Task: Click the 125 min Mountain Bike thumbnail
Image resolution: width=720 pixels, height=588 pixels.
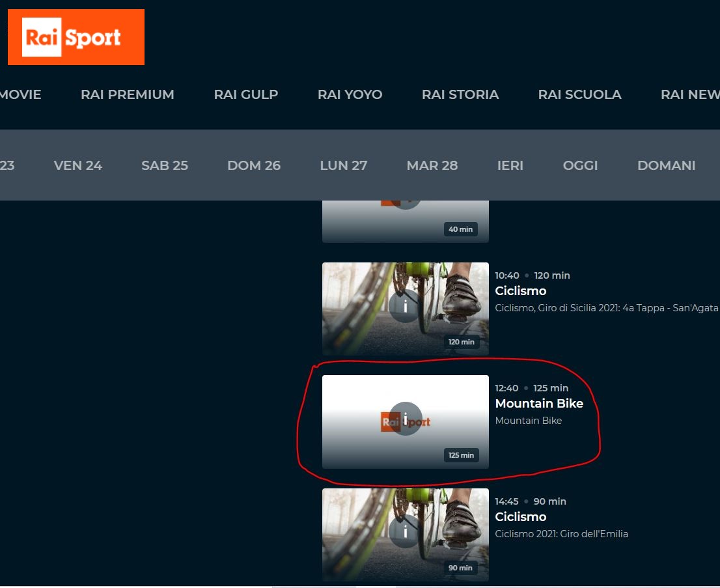Action: click(x=406, y=422)
